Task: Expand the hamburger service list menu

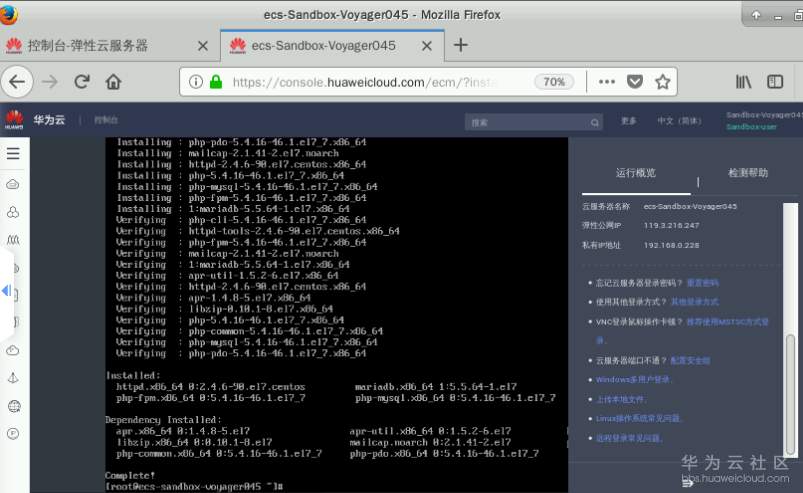Action: pos(13,153)
